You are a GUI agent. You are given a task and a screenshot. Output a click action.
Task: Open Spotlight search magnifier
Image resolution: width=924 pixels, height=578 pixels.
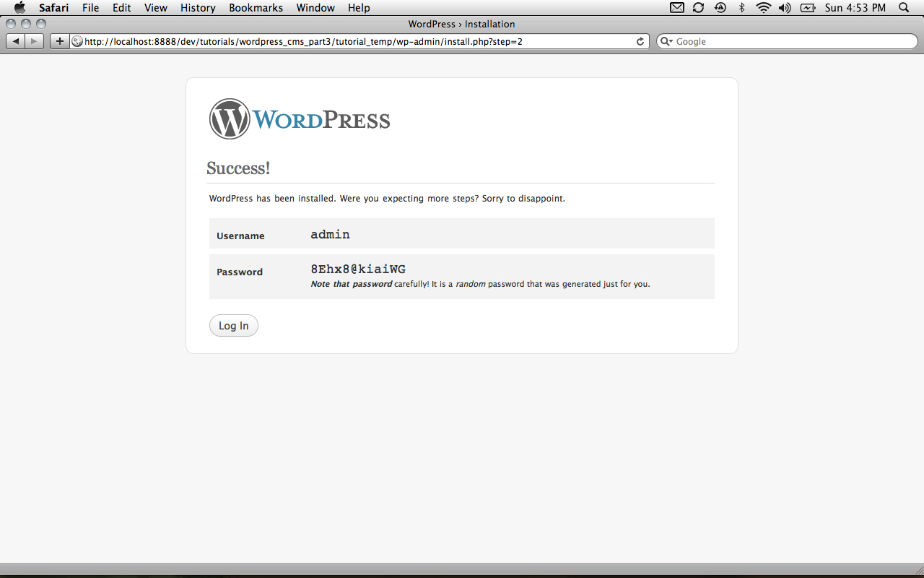(904, 8)
